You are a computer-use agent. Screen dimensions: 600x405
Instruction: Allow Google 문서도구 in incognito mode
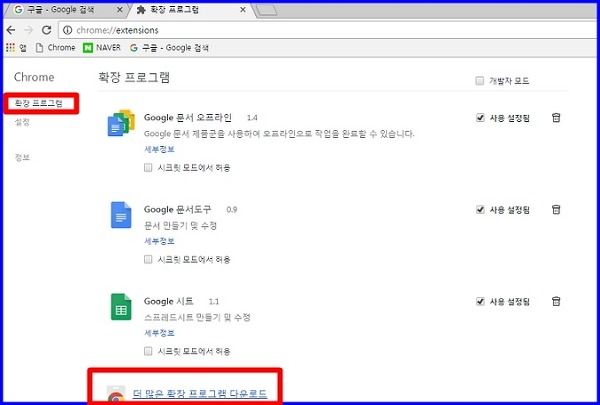click(148, 259)
